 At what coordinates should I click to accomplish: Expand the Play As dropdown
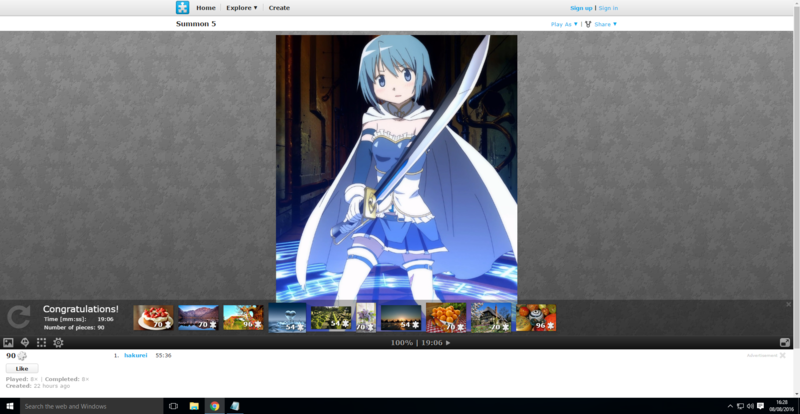(x=564, y=24)
